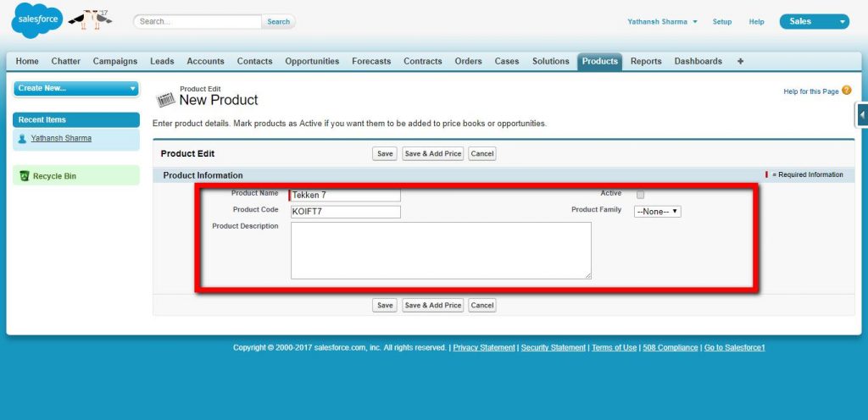868x420 pixels.
Task: Select the Products tab
Action: tap(600, 61)
